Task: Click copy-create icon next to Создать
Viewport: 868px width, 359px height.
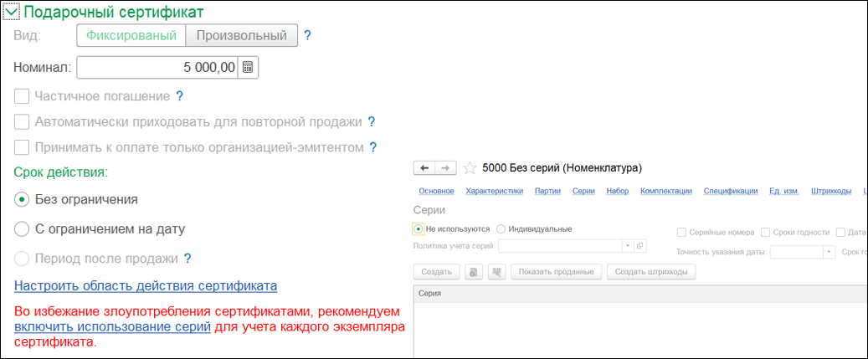Action: point(475,272)
